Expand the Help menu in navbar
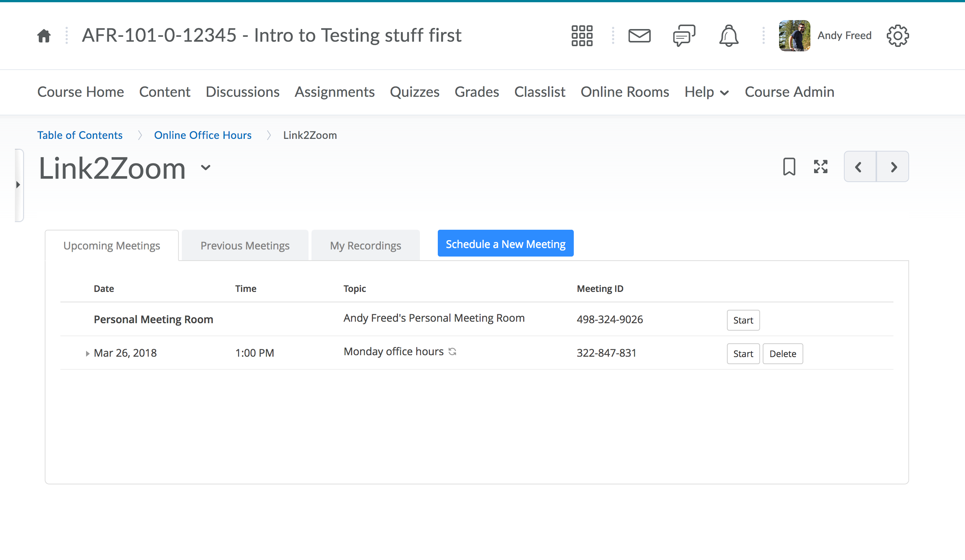The height and width of the screenshot is (560, 965). 706,92
